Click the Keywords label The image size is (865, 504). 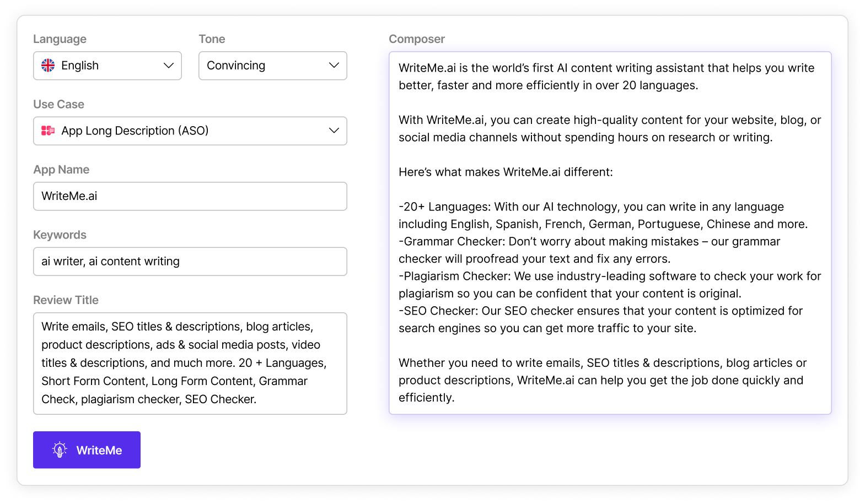[60, 235]
